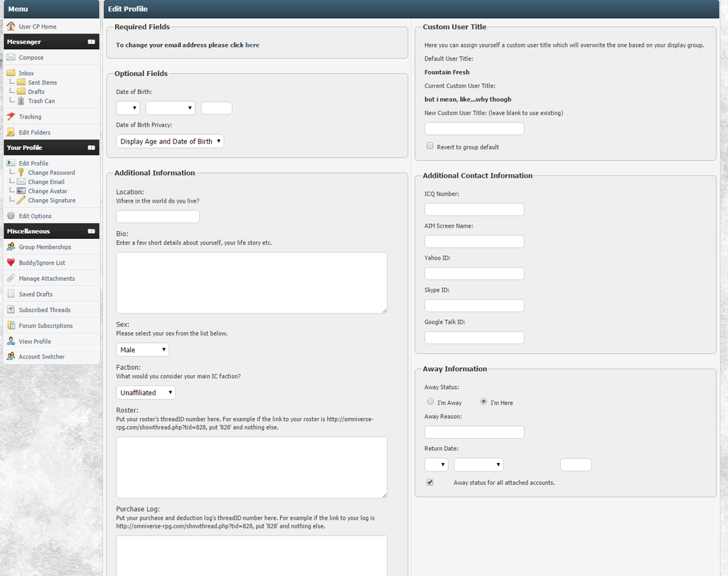Click the Account Switcher icon
Screen dimensions: 728x576
11,356
